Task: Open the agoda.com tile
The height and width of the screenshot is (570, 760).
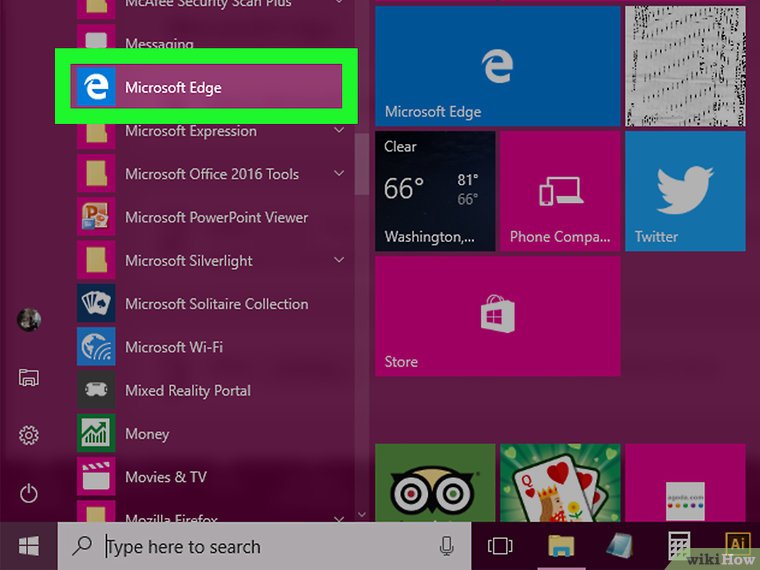Action: coord(685,483)
